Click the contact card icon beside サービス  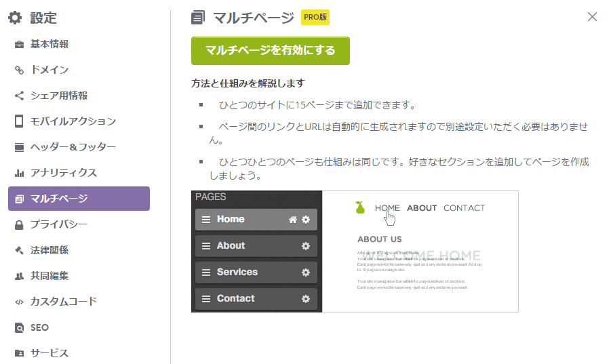point(19,353)
